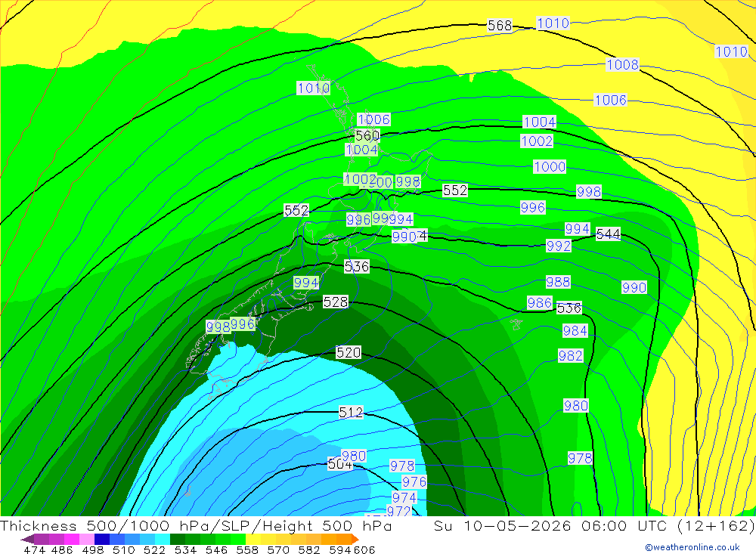Click the orange right arrow end of legend
756x554 pixels.
tap(355, 539)
